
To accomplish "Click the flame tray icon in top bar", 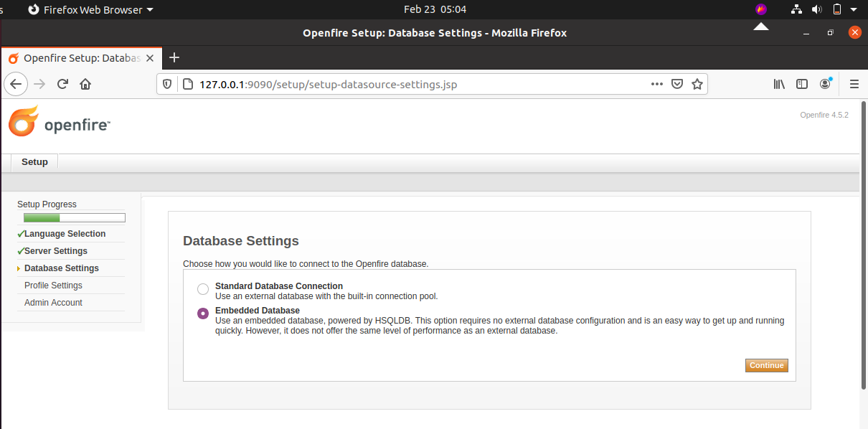I will tap(761, 9).
